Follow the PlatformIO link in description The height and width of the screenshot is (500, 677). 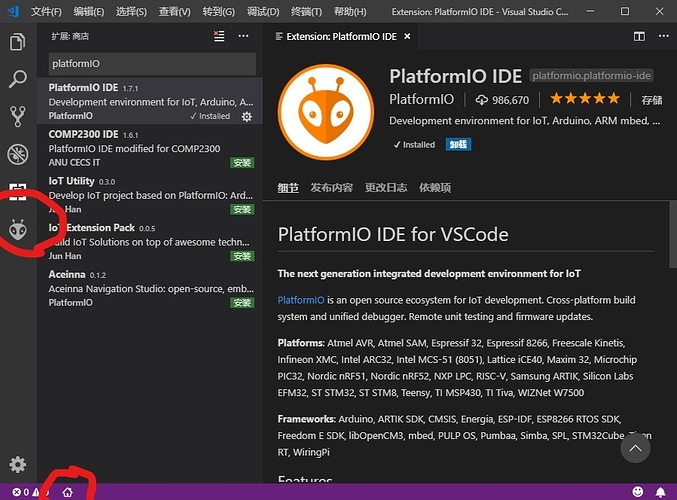pyautogui.click(x=301, y=300)
